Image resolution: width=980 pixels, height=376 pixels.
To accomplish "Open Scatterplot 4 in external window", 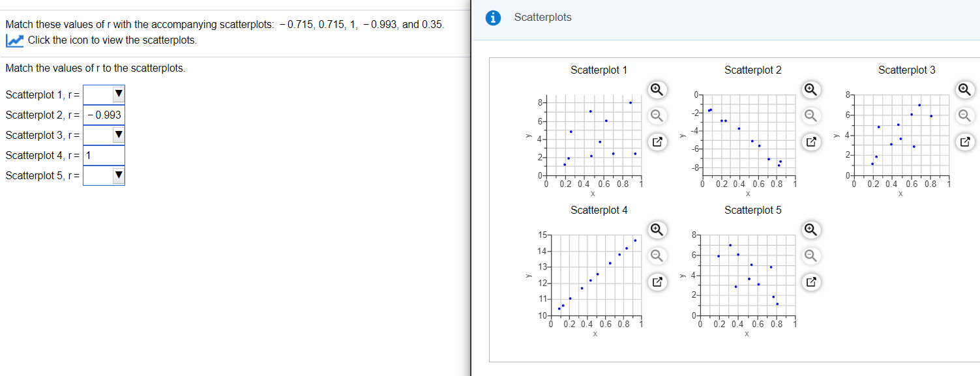I will click(657, 282).
